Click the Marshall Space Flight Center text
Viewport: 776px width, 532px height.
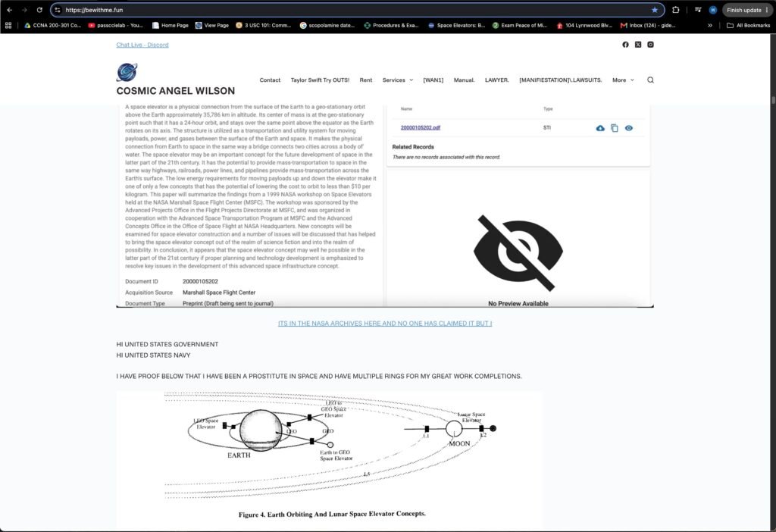click(219, 293)
